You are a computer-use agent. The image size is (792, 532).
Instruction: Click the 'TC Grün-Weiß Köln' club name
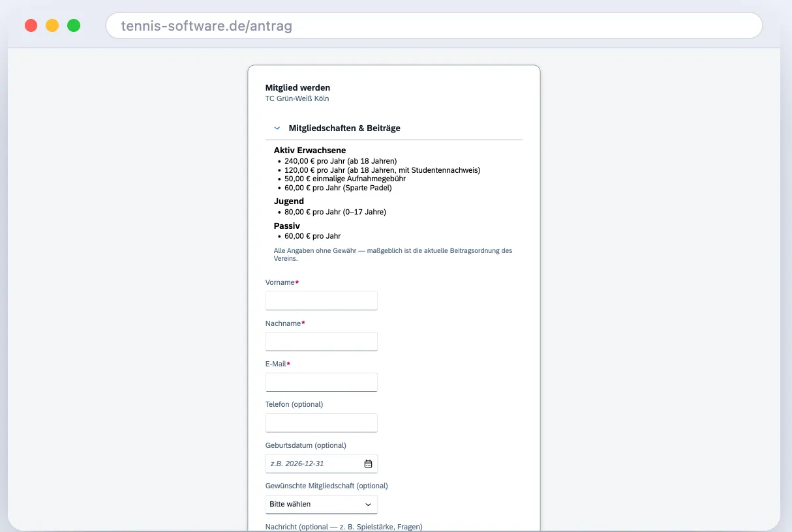coord(297,99)
